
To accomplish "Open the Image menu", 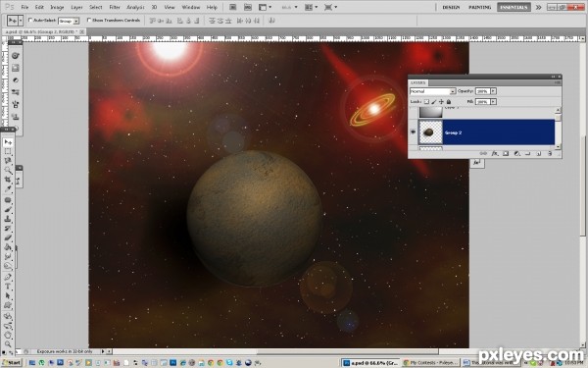I will [57, 7].
